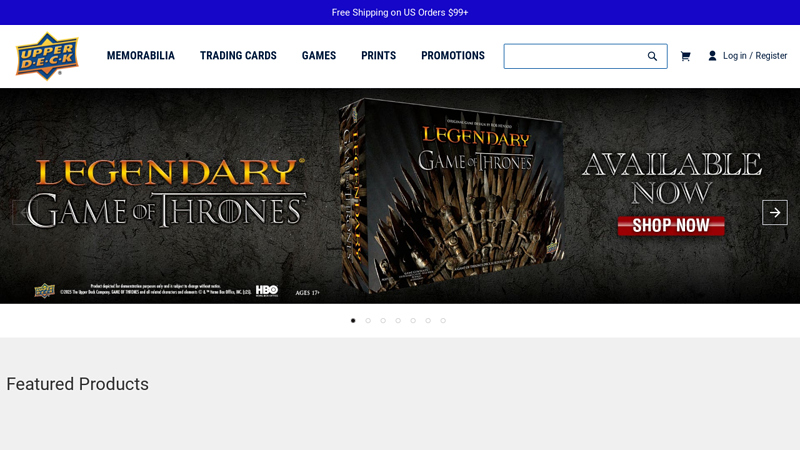Select the second carousel dot
Image resolution: width=800 pixels, height=450 pixels.
368,321
